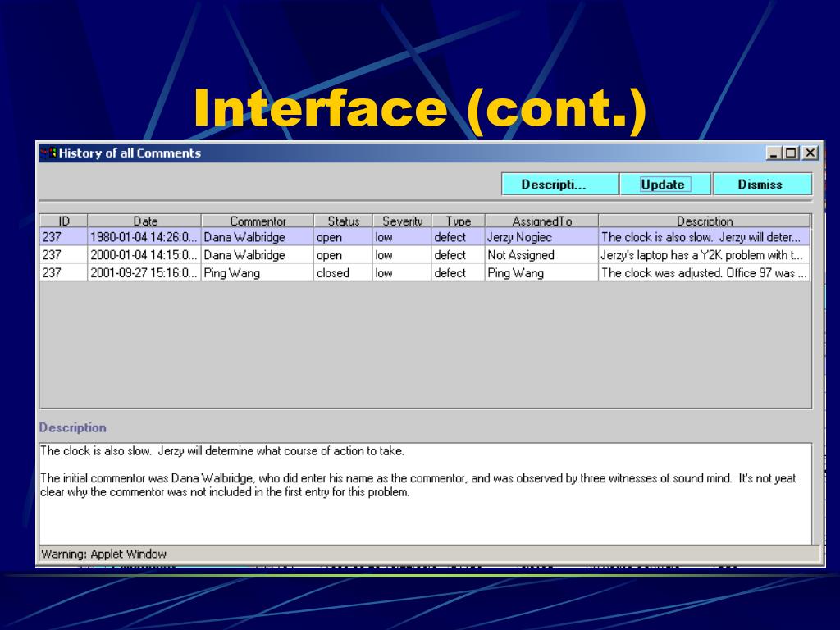Click the Severity column header

click(x=402, y=221)
